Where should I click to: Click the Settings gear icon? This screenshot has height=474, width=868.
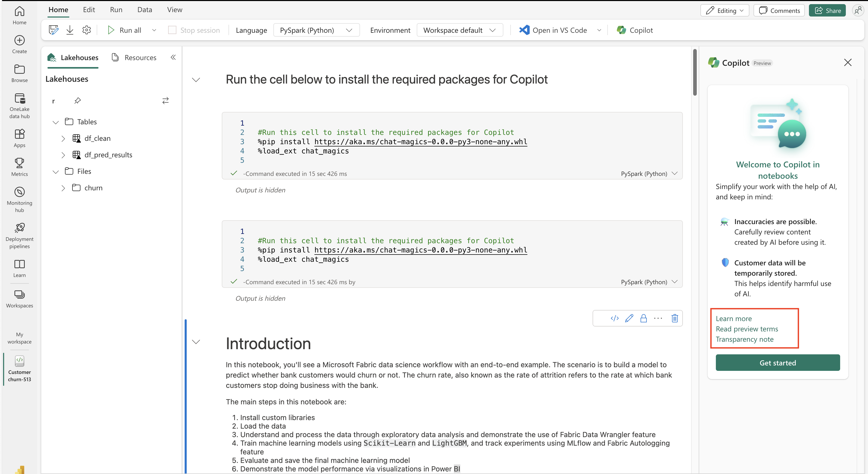(86, 30)
